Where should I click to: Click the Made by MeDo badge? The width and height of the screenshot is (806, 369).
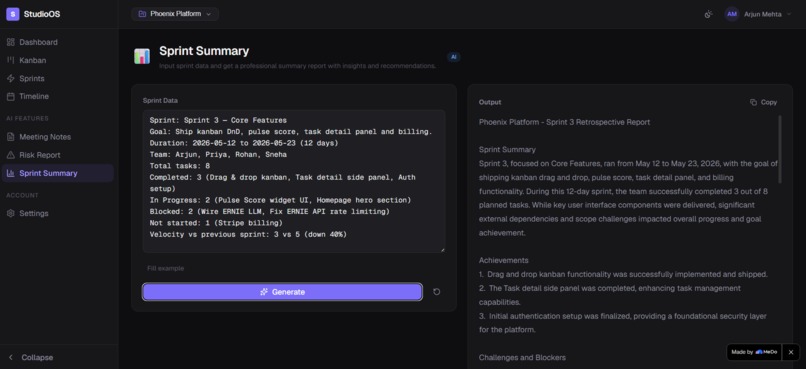point(754,352)
